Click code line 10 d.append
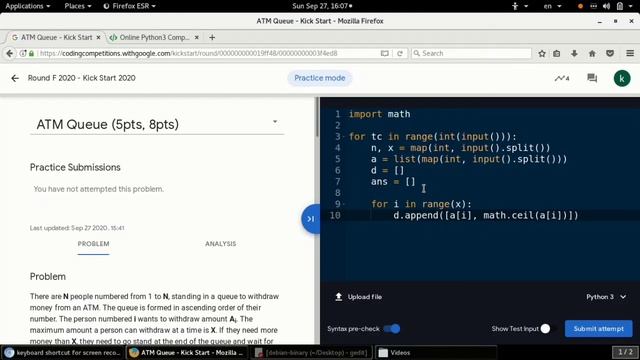 click(485, 216)
